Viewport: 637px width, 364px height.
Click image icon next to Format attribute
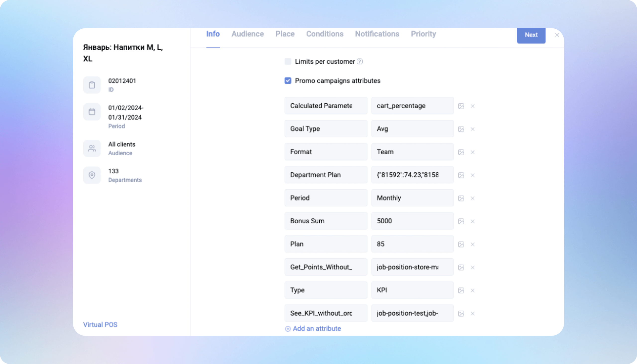click(x=461, y=152)
